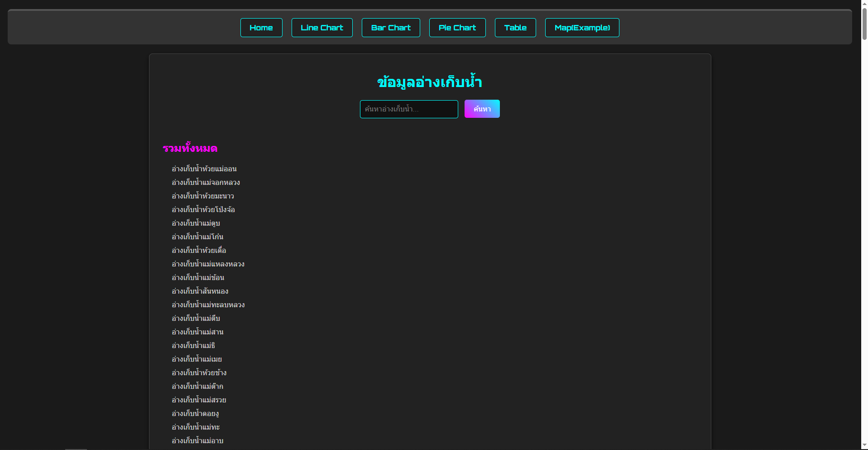
Task: Open อ่างเก็บน้ำแม่ทะลบหลวง entry
Action: (x=208, y=305)
